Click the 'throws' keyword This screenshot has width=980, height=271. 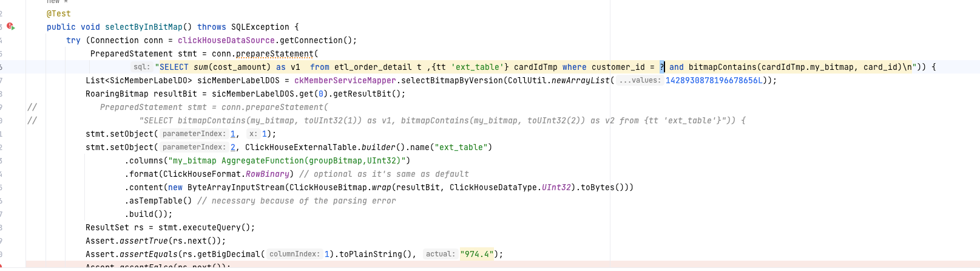coord(212,27)
